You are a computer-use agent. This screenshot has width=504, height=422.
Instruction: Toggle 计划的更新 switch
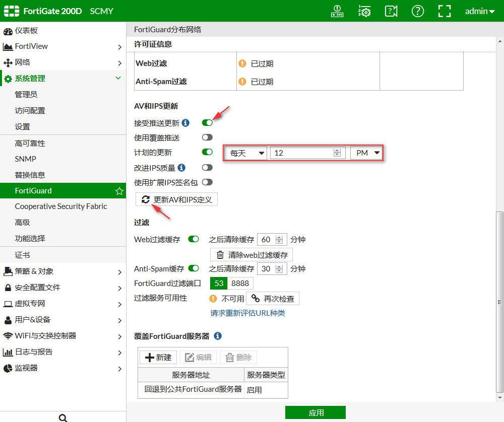[x=207, y=152]
